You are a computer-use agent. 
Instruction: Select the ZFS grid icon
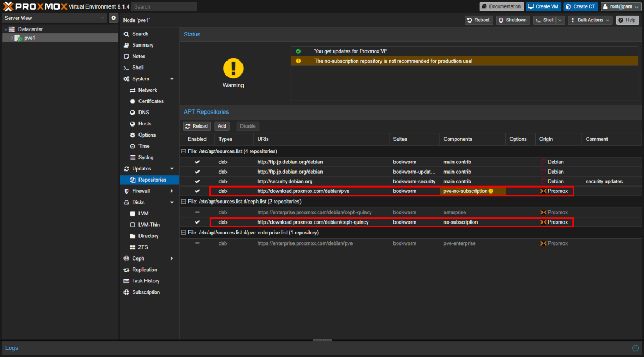tap(133, 247)
